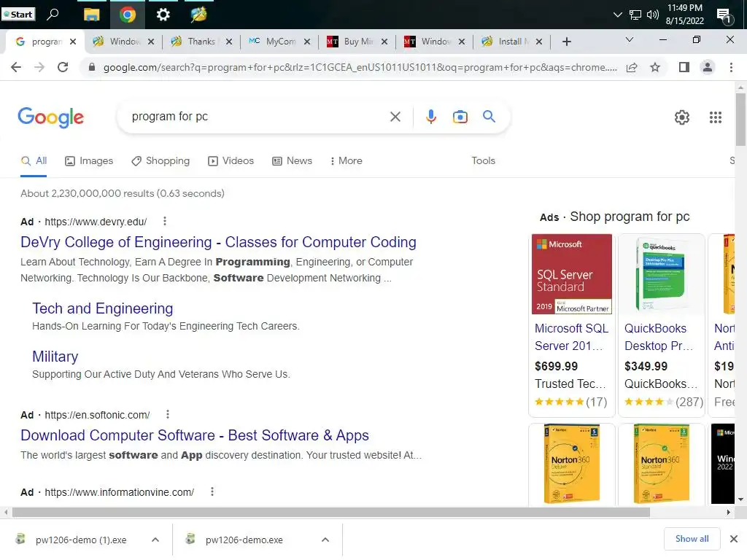Image resolution: width=747 pixels, height=560 pixels.
Task: Expand the More search filters menu
Action: 347,161
